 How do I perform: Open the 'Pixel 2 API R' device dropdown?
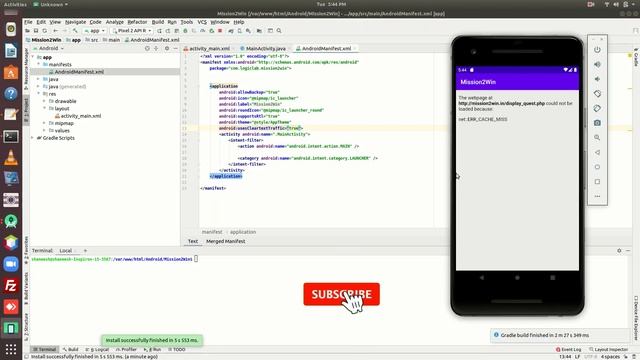click(x=132, y=31)
